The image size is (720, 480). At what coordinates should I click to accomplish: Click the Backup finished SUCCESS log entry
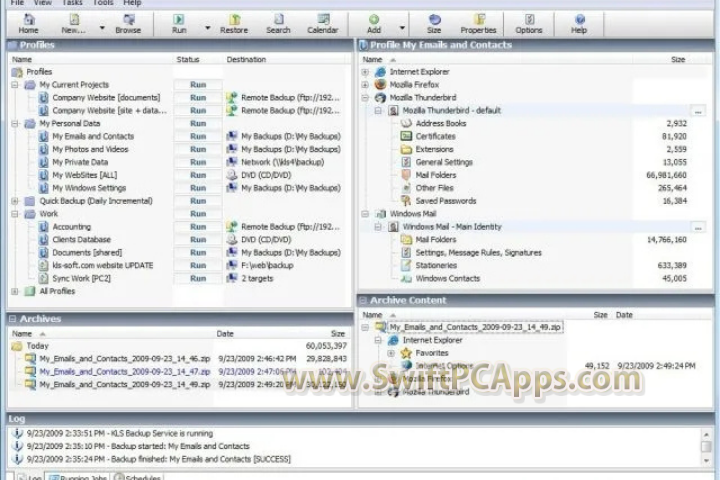coord(158,459)
